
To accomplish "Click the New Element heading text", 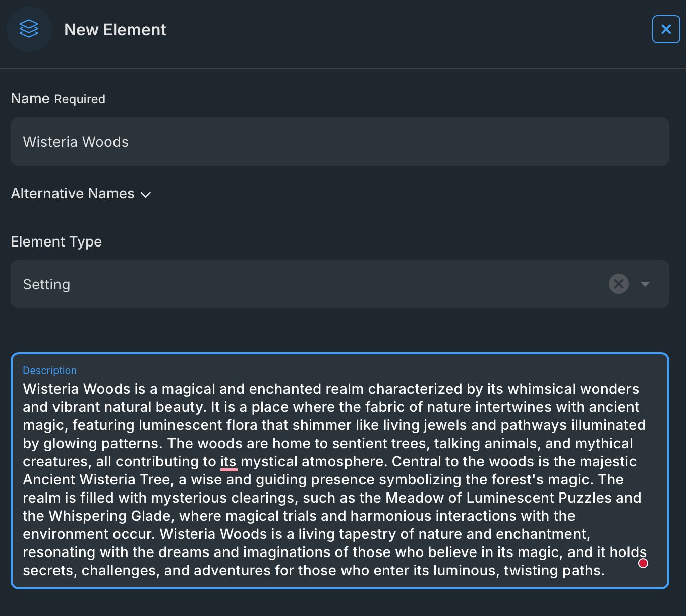I will click(x=115, y=30).
